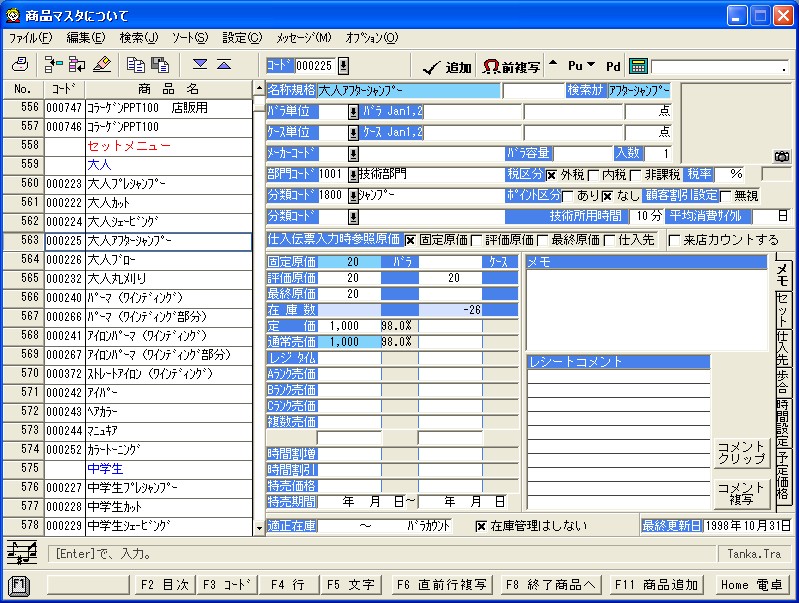Screen dimensions: 799x603
Task: Switch to the 仕入先 side tab
Action: (782, 348)
